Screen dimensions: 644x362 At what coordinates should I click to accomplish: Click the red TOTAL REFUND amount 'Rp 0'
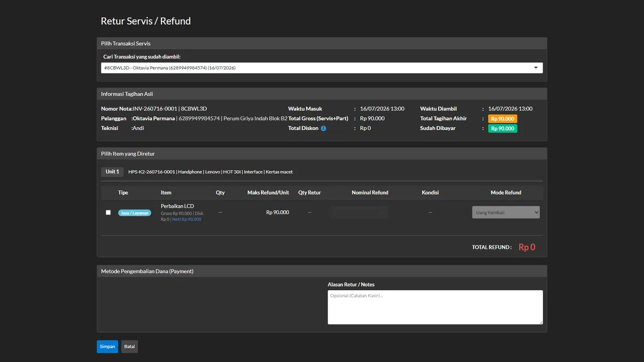[x=527, y=247]
